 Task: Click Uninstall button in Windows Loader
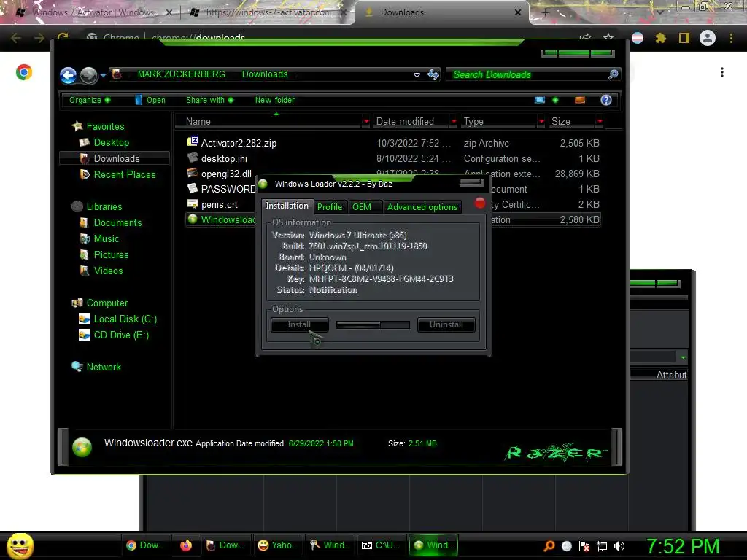click(x=446, y=324)
